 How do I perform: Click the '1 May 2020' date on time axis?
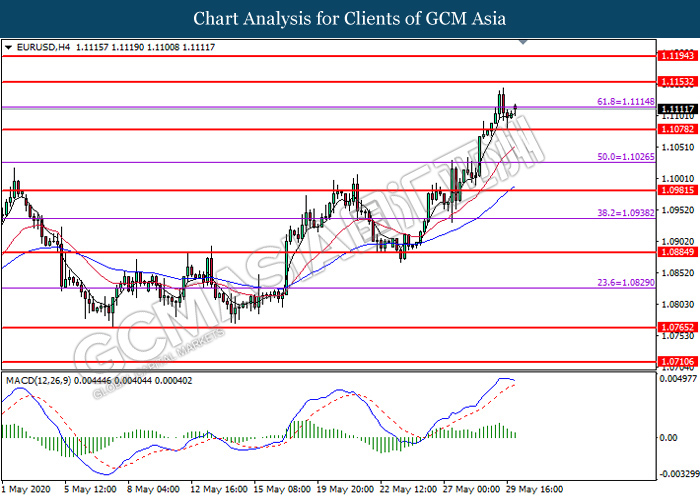point(26,490)
